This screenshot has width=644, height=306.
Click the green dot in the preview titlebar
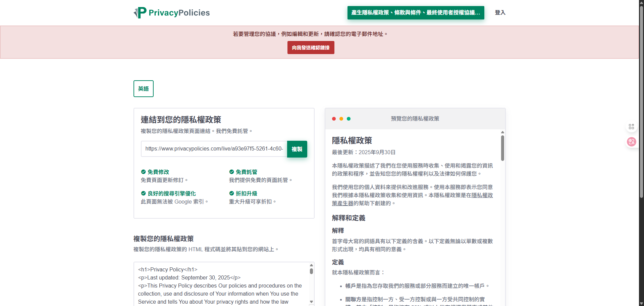tap(349, 119)
